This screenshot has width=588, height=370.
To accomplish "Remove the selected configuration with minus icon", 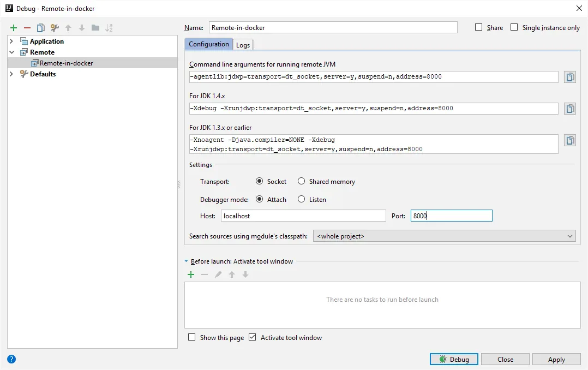I will click(27, 28).
